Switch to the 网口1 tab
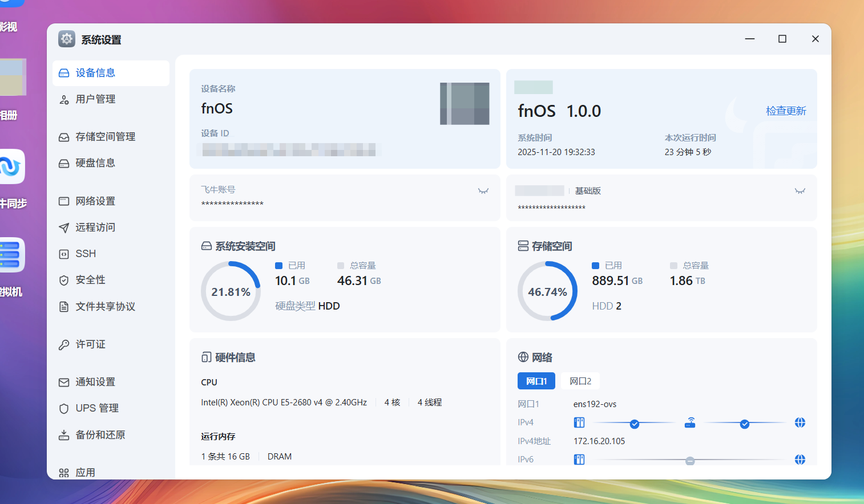The image size is (864, 504). coord(536,381)
